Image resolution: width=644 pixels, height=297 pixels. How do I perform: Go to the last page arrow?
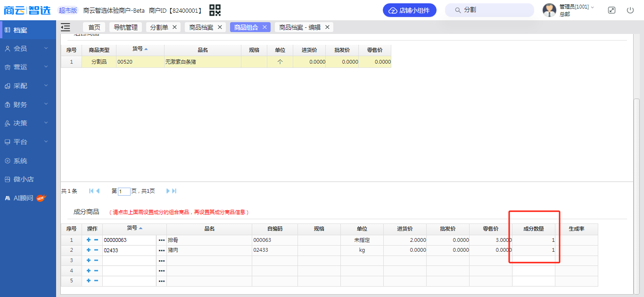point(174,191)
